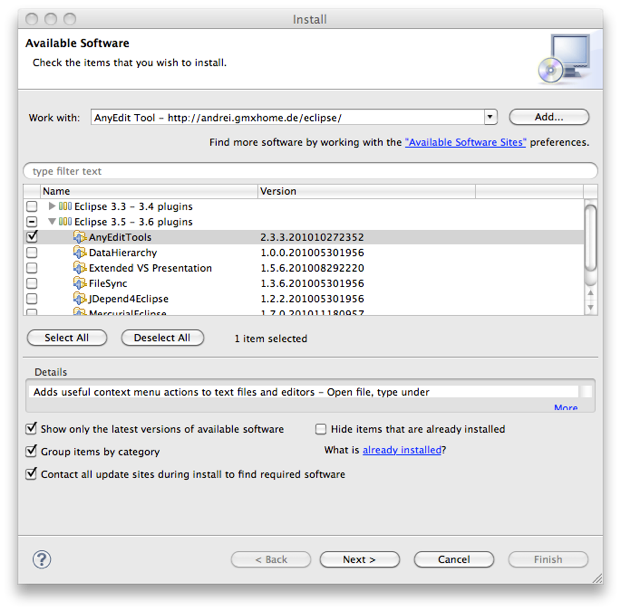Click the plugin list scroll down arrow
This screenshot has height=611, width=621.
591,307
